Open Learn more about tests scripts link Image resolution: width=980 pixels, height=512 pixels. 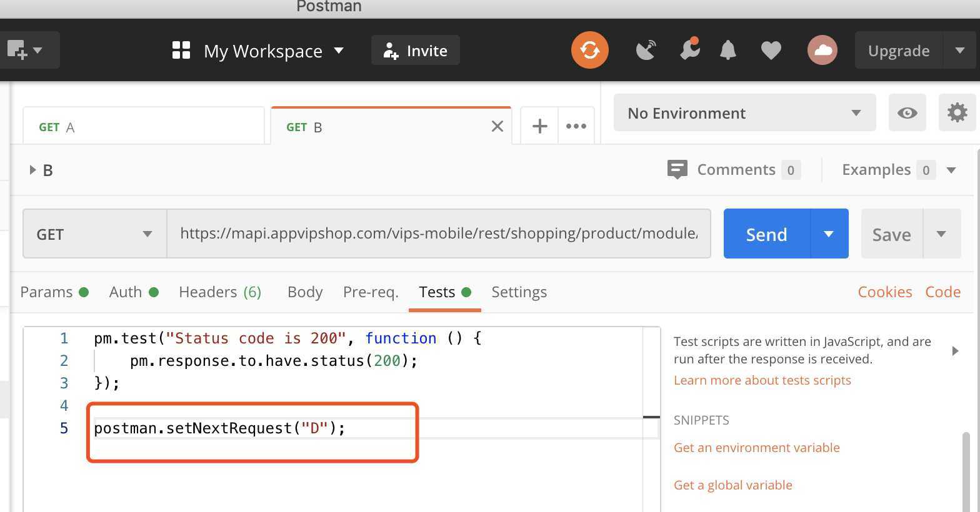(762, 380)
